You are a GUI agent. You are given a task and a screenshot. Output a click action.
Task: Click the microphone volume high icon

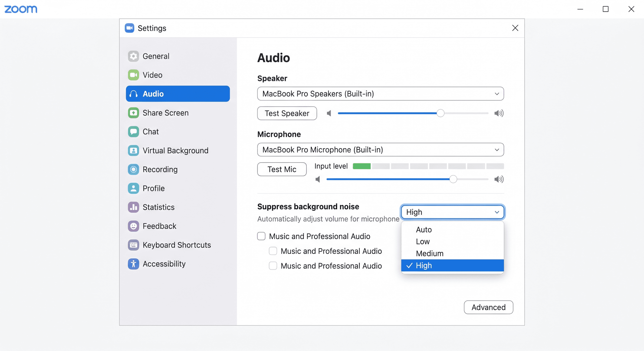[499, 179]
